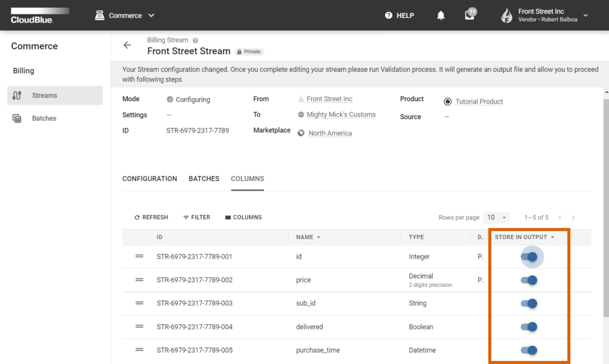
Task: Click the Configuring mode status icon
Action: pyautogui.click(x=169, y=99)
